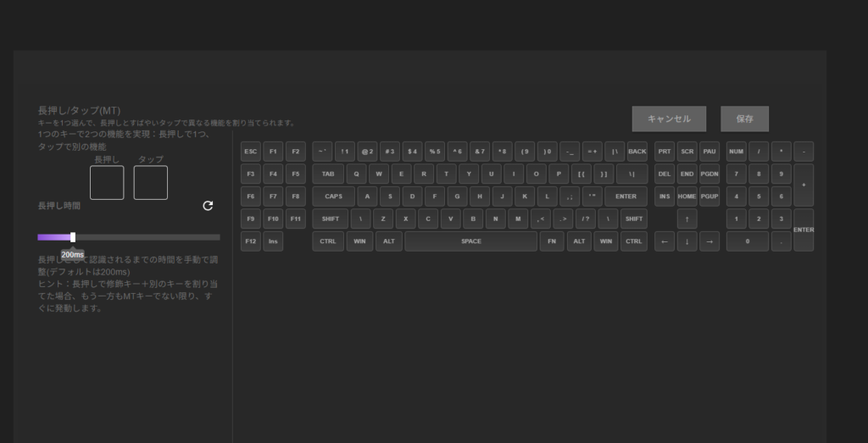Select the empty 長押し key slot
The image size is (868, 443).
coord(107,183)
